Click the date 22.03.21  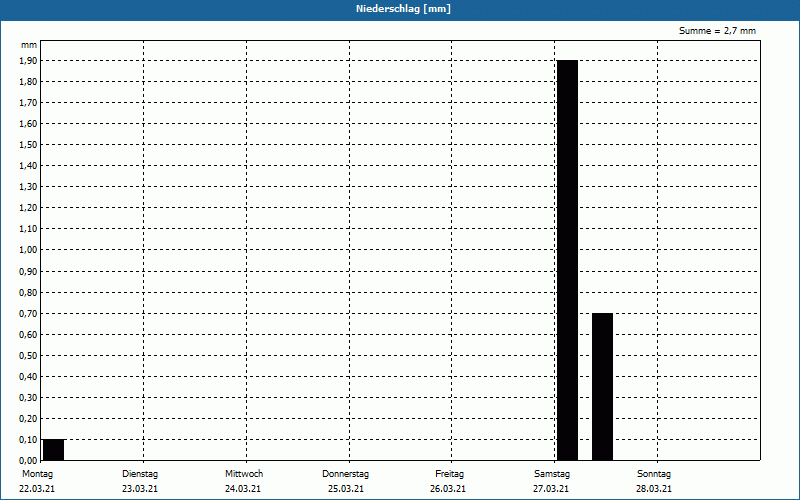coord(37,488)
